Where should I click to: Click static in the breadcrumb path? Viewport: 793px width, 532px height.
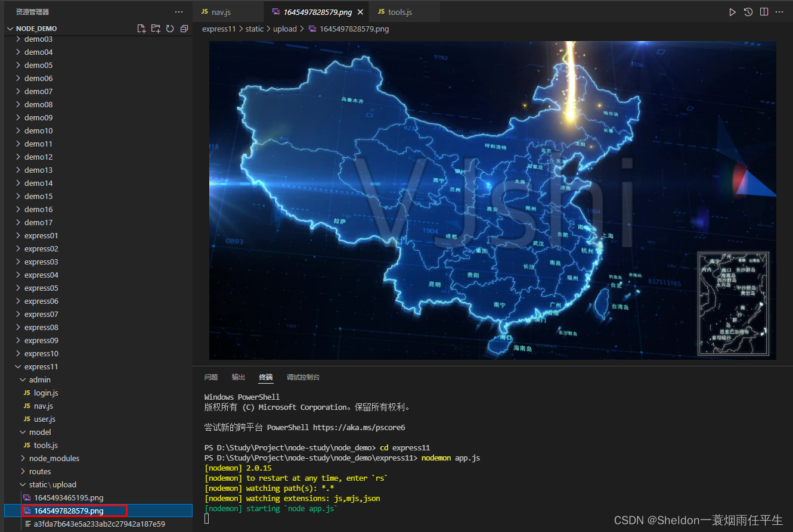[x=255, y=29]
